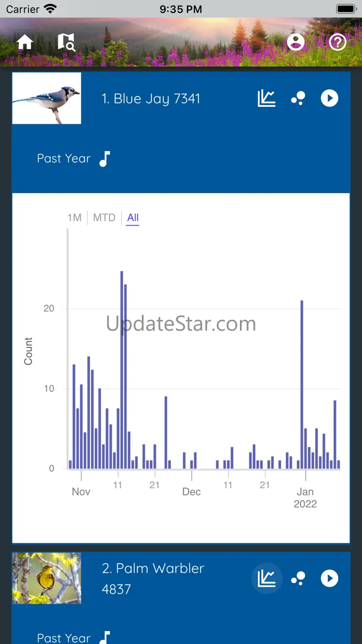Image resolution: width=362 pixels, height=644 pixels.
Task: Play the Blue Jay recording
Action: (330, 98)
